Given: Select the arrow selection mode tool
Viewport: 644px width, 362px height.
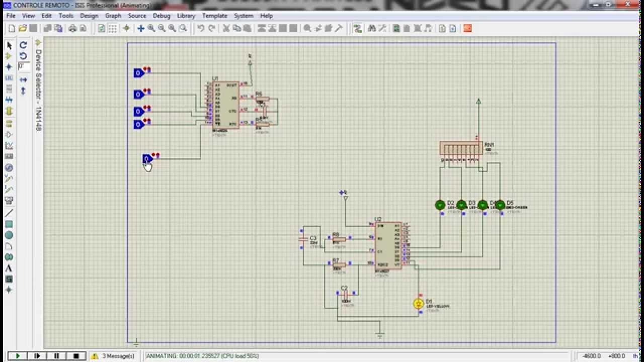Looking at the screenshot, I should (x=9, y=45).
